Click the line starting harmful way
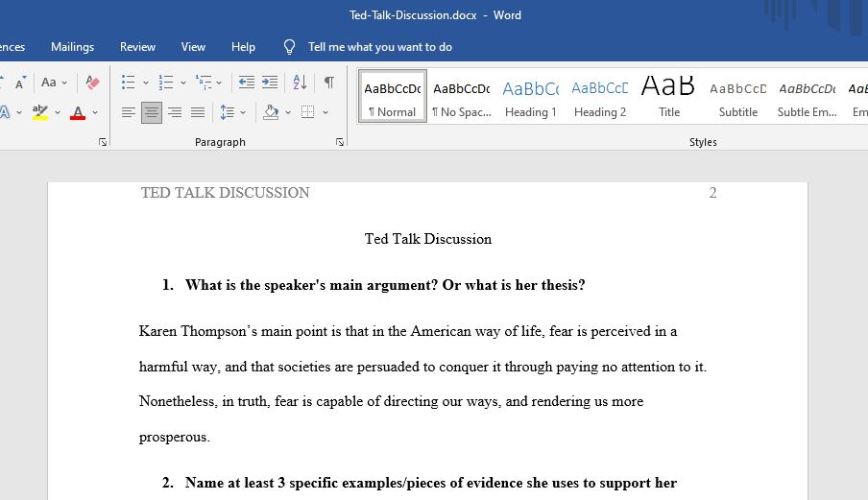Screen dimensions: 868x500 point(422,367)
